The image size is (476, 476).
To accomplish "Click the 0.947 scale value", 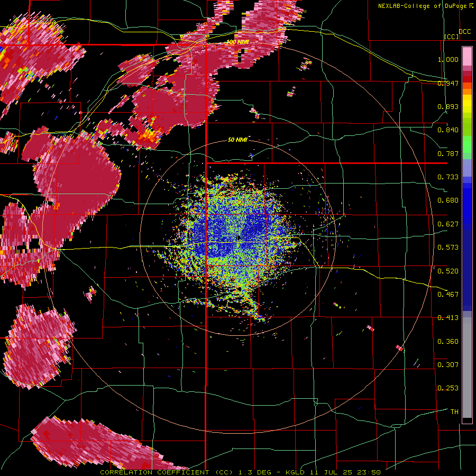I will point(448,83).
